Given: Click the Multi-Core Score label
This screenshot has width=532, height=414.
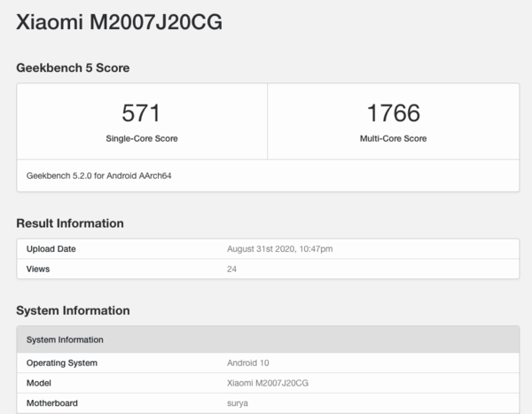Looking at the screenshot, I should pos(393,139).
